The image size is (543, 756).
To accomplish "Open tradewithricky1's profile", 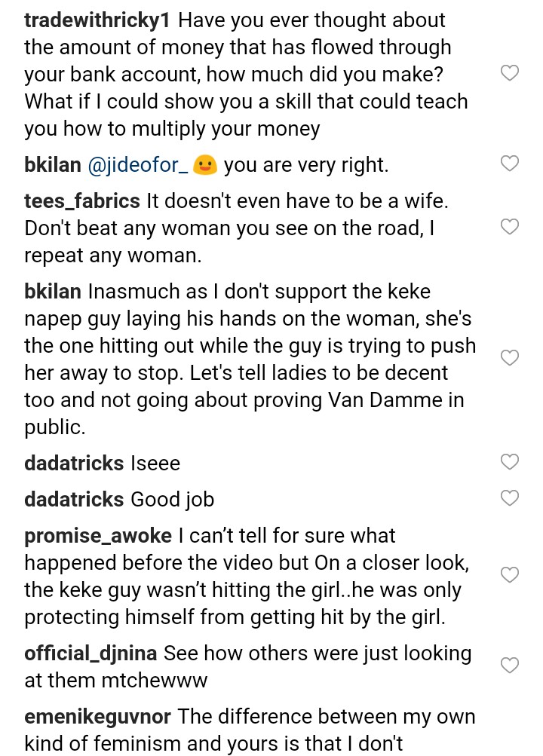I will (x=96, y=20).
